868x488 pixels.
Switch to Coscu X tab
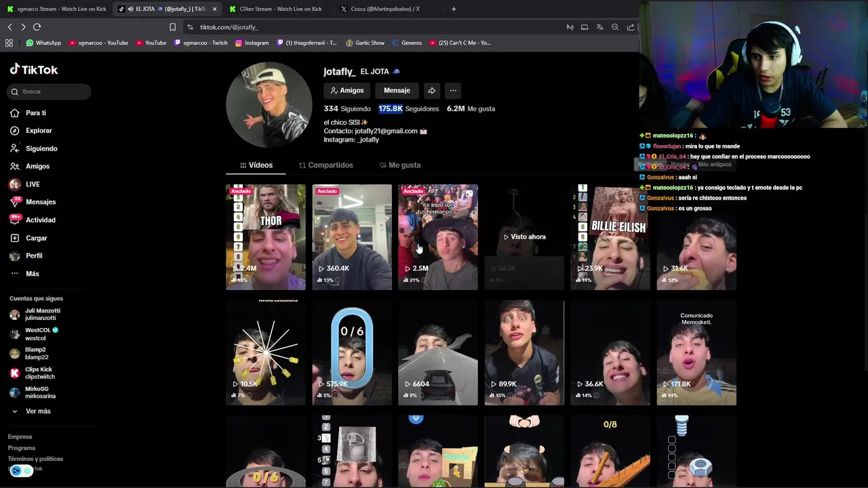[x=384, y=9]
